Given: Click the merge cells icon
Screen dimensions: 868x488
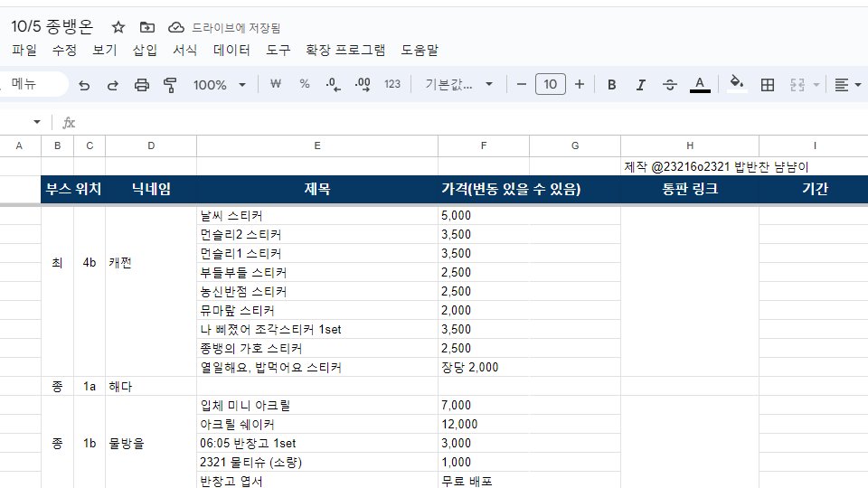Looking at the screenshot, I should (797, 85).
